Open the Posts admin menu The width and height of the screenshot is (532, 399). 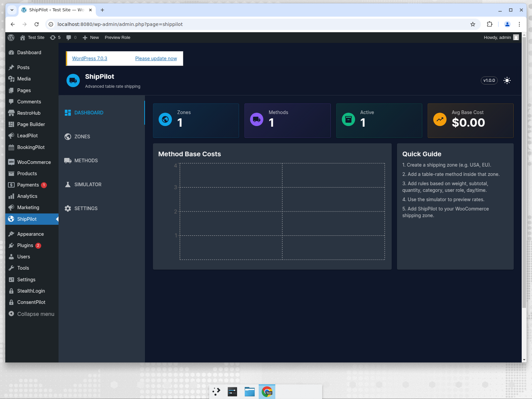tap(32, 67)
